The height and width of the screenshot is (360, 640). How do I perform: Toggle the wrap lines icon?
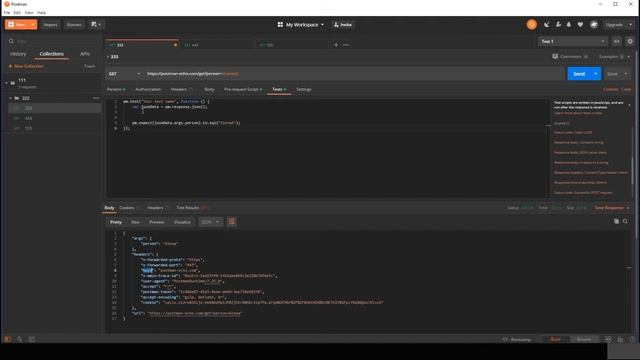click(x=232, y=222)
